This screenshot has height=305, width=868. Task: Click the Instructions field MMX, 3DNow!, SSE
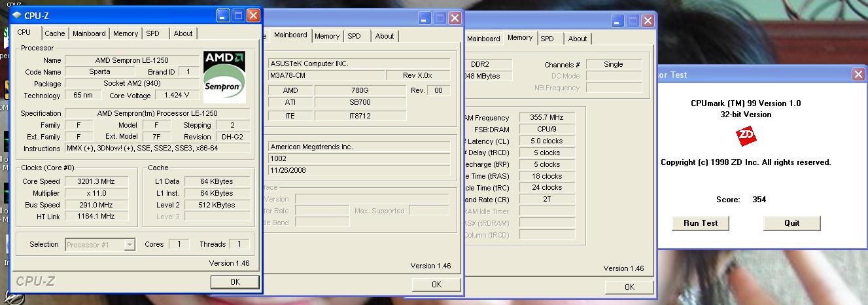coord(158,149)
